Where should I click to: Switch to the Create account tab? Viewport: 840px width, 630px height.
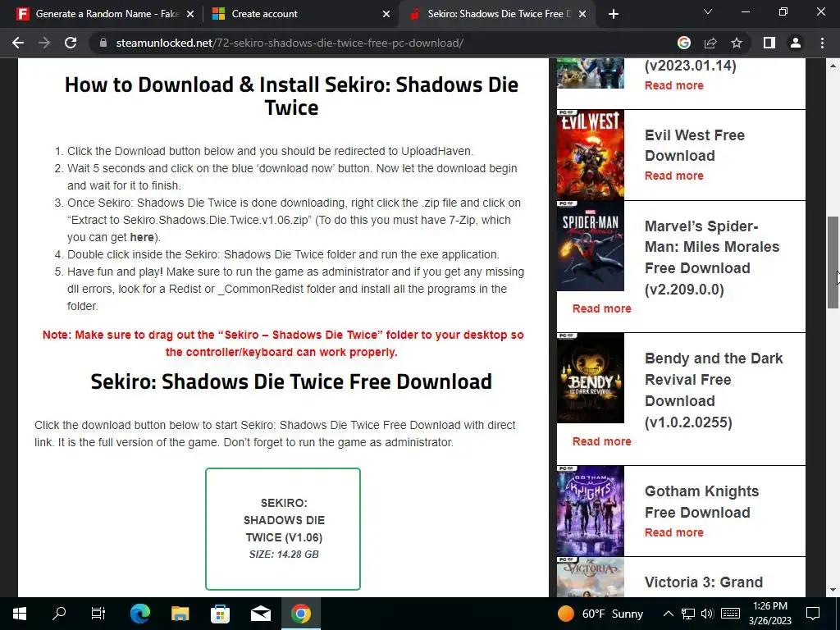[x=300, y=14]
